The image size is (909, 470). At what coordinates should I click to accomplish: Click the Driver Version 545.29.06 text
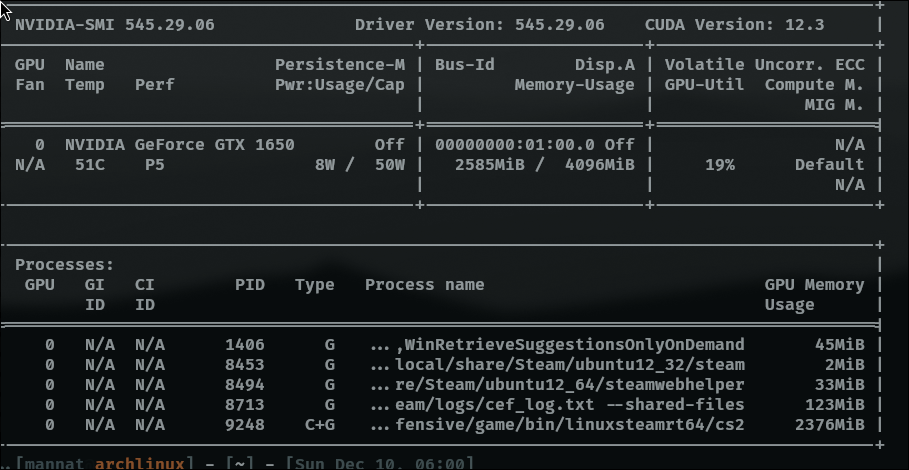coord(479,24)
